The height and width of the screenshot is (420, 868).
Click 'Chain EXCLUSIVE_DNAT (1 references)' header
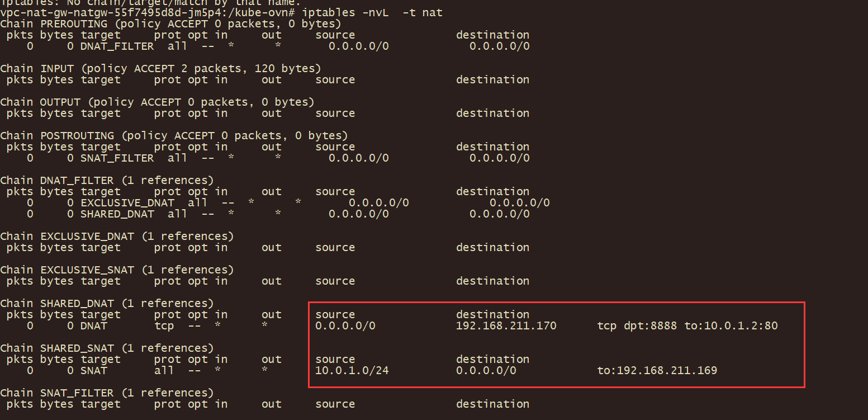117,236
